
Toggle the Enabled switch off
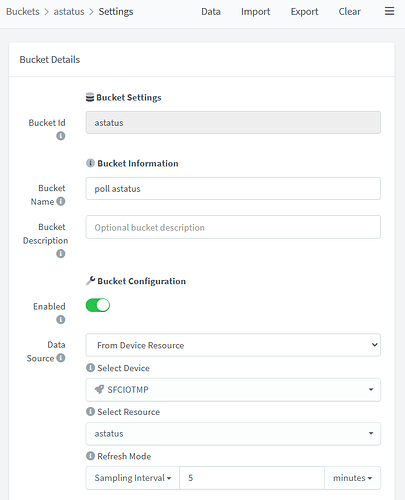[98, 305]
